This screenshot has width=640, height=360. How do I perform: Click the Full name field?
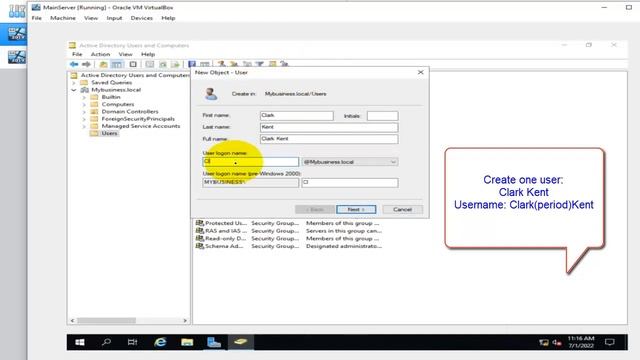pos(329,139)
